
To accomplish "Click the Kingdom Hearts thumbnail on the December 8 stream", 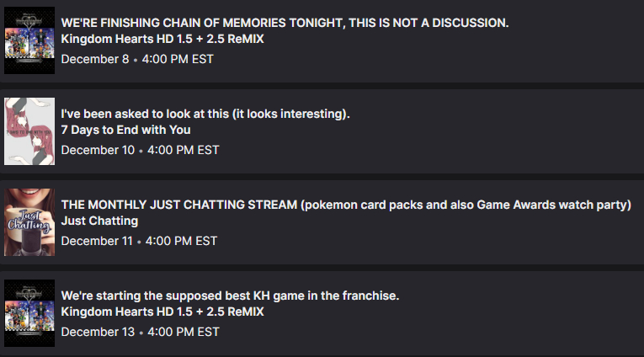I will (29, 40).
